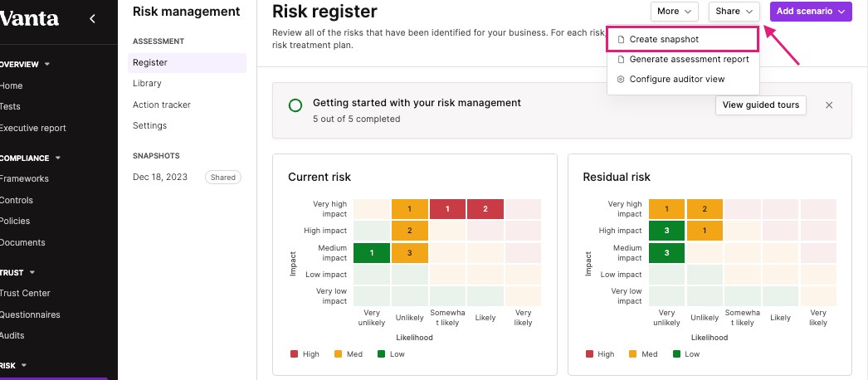
Task: Dismiss the getting started banner
Action: (x=829, y=105)
